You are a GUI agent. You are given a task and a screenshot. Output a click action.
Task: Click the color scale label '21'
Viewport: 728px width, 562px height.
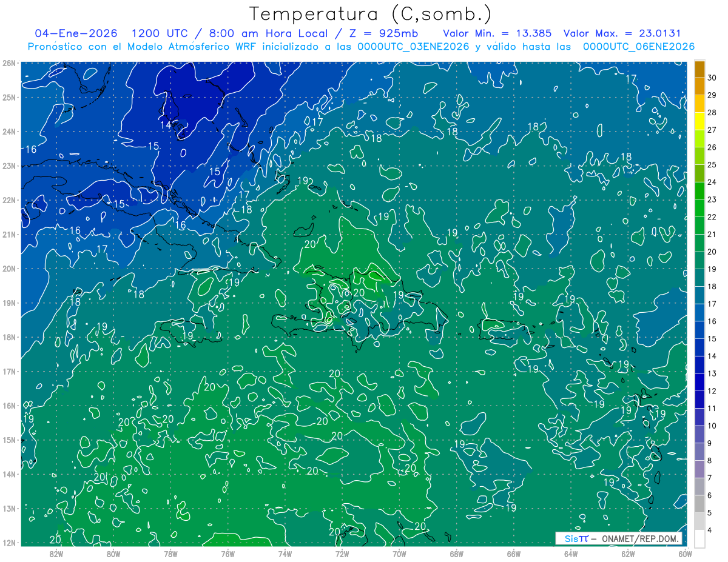(x=712, y=234)
